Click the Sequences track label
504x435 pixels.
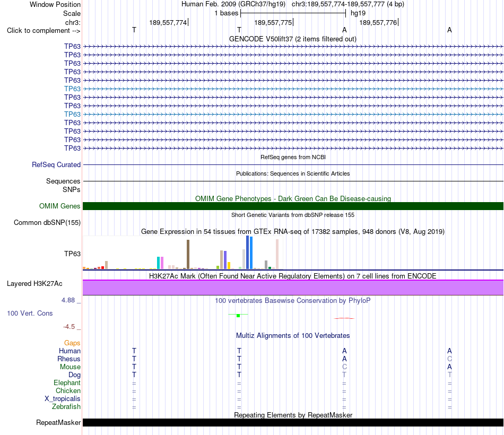[63, 181]
